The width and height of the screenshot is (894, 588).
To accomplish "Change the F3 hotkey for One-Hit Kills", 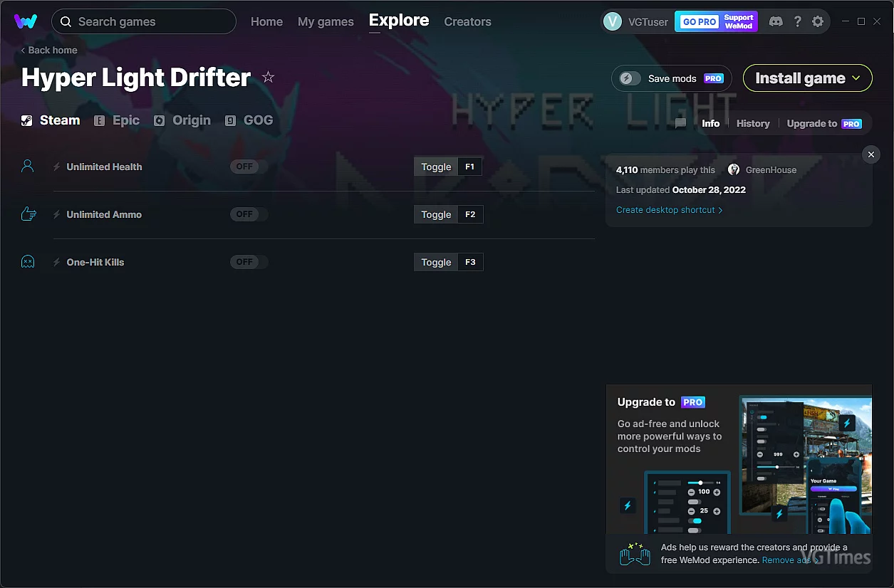I will [x=470, y=262].
